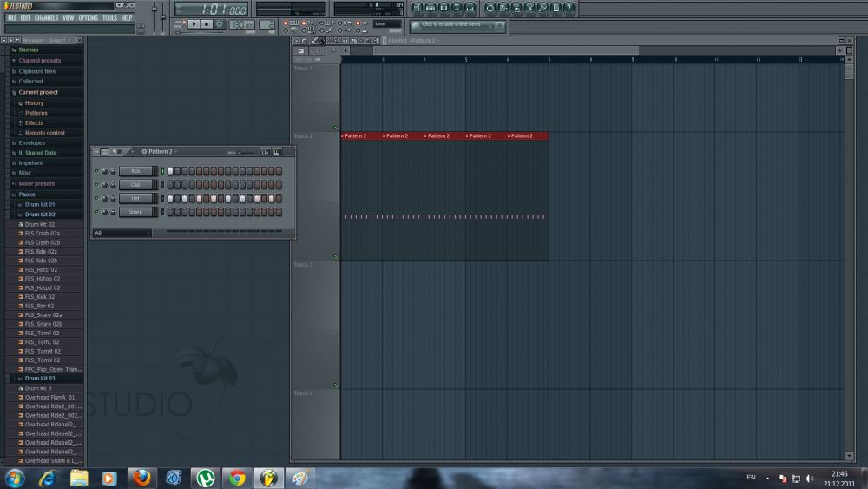Open the Line snap dropdown
The image size is (868, 489).
387,23
